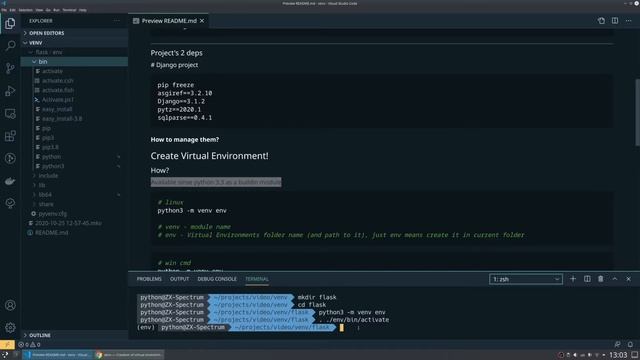The image size is (640, 360).
Task: Open the terminal selector dropdown showing zsh
Action: (x=526, y=279)
